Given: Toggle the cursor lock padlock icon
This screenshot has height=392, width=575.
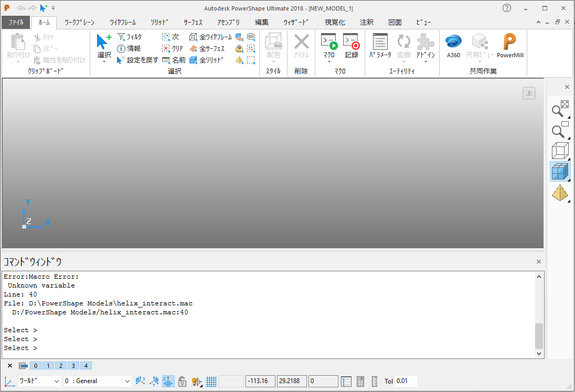Looking at the screenshot, I should click(x=182, y=382).
